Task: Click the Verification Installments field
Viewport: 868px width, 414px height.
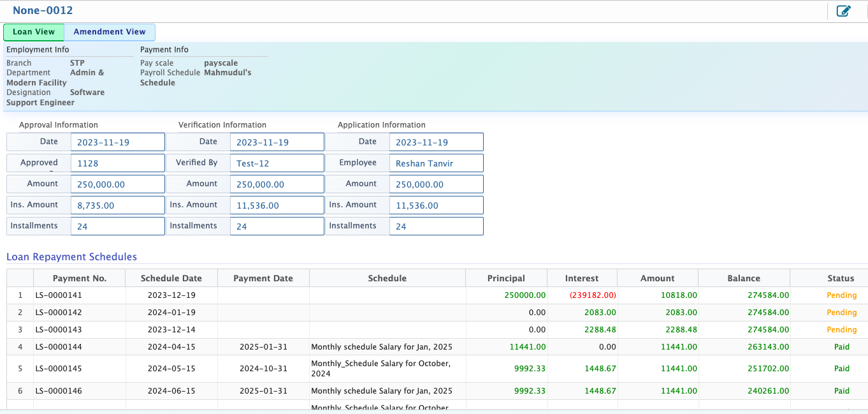Action: (x=277, y=226)
